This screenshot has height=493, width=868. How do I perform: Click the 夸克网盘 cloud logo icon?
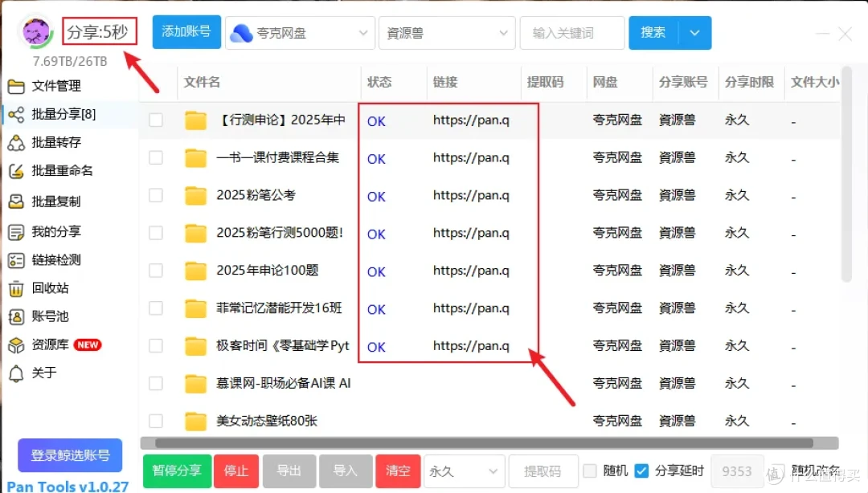[241, 33]
